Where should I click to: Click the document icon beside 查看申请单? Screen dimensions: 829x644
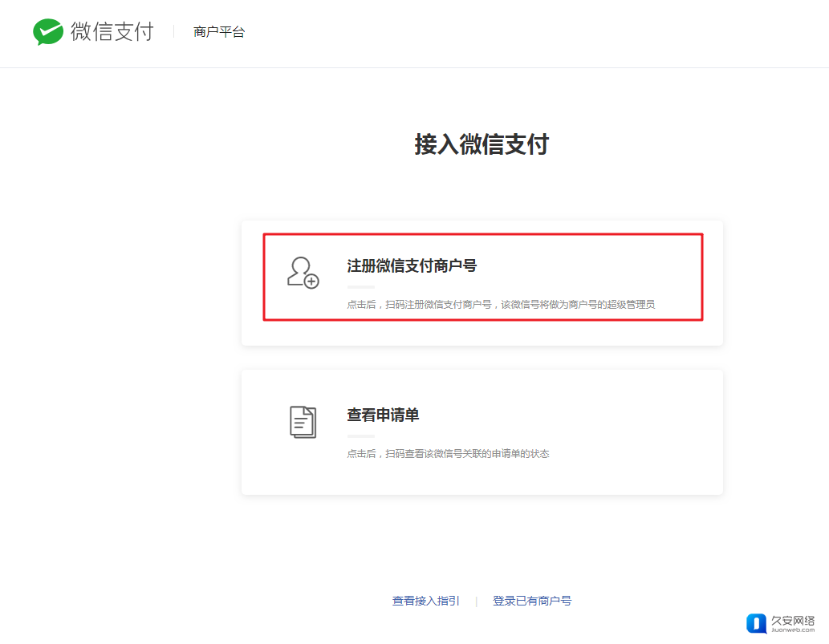pyautogui.click(x=303, y=422)
